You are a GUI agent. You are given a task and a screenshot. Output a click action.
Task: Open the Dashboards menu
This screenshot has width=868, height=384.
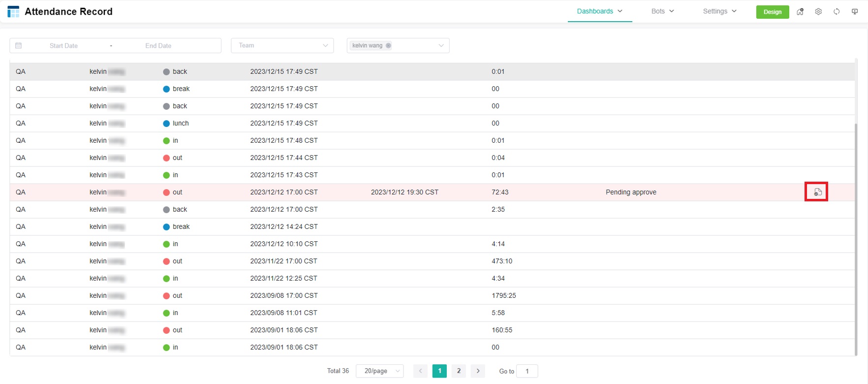[599, 11]
